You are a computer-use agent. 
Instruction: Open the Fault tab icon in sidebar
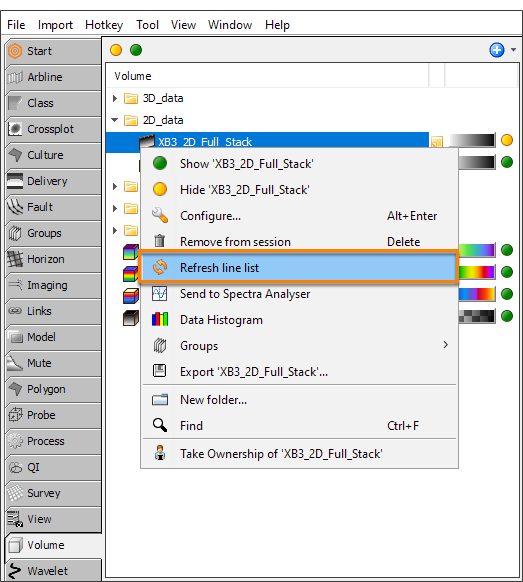coord(15,207)
